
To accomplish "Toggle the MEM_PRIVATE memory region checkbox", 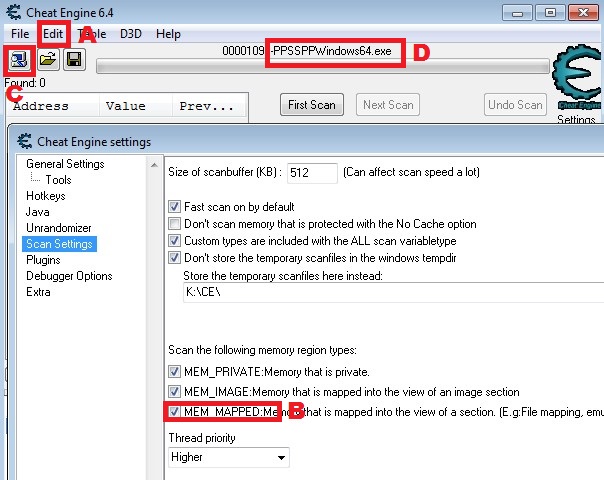I will (175, 371).
